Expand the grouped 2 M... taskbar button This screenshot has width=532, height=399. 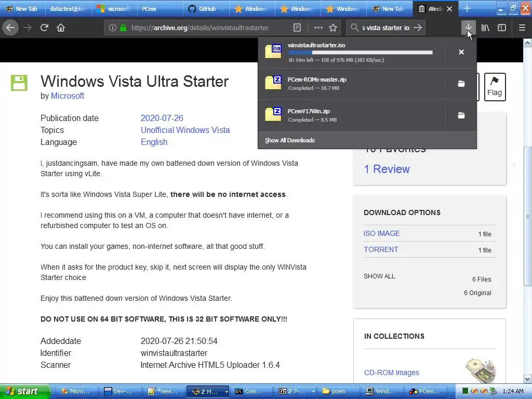(x=208, y=391)
